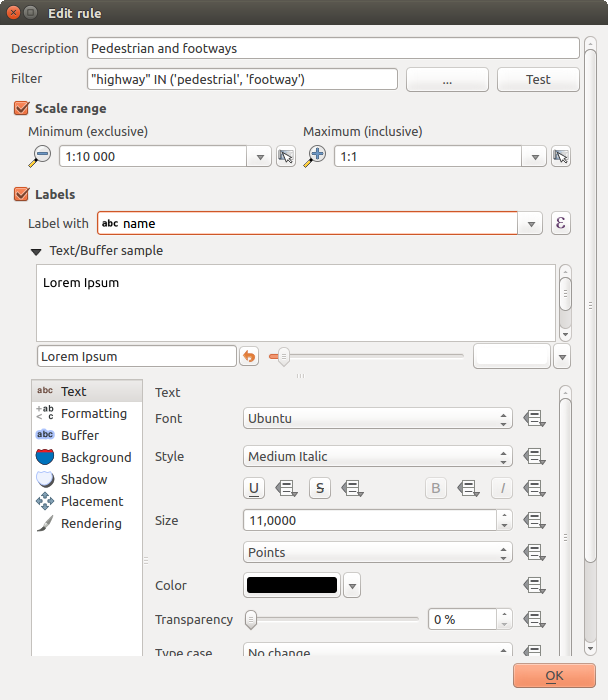Open the Style dropdown showing Medium Italic

click(377, 457)
